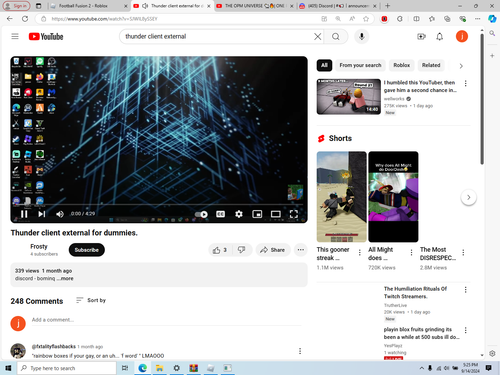
Task: Open more actions ellipsis beside Share
Action: 301,250
